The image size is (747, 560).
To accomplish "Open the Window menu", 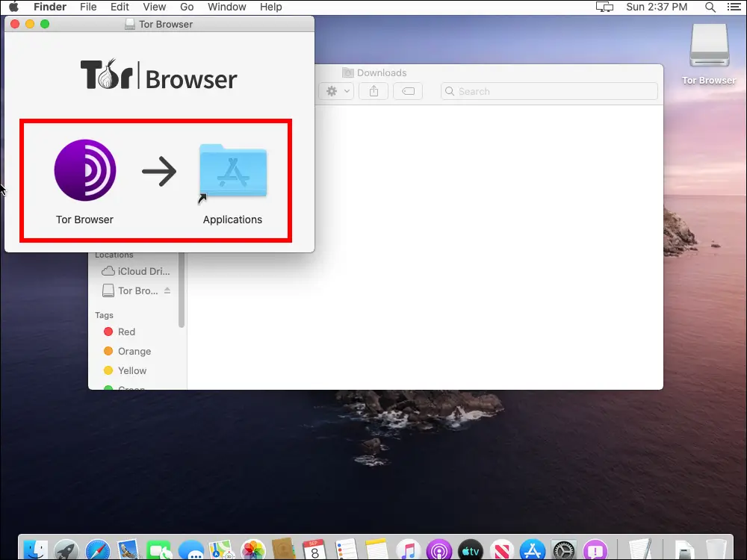I will 227,7.
